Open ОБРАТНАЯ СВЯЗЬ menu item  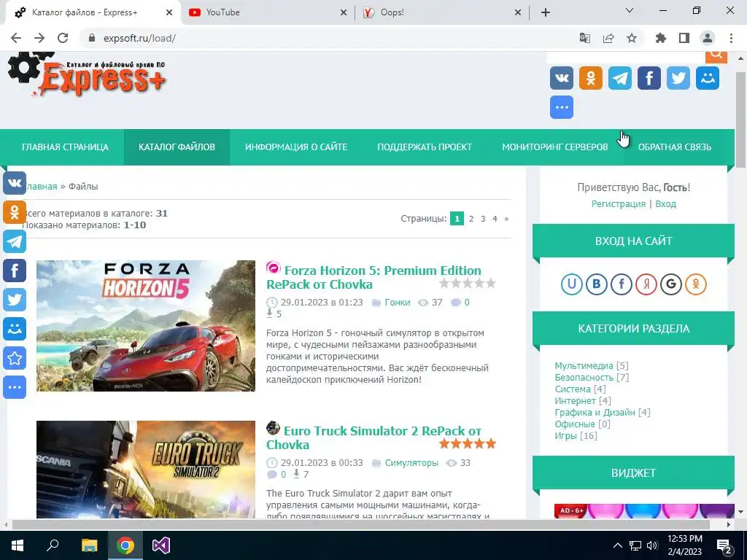pyautogui.click(x=675, y=147)
